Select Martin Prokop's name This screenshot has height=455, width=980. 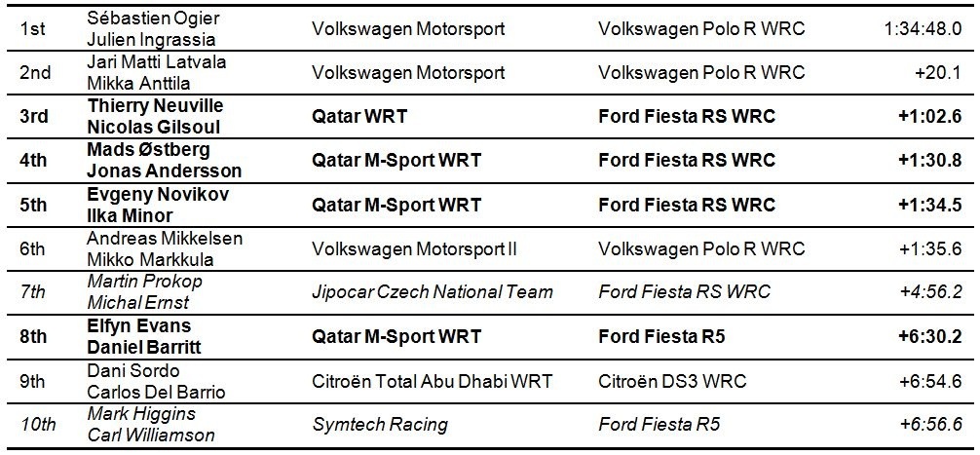[144, 282]
